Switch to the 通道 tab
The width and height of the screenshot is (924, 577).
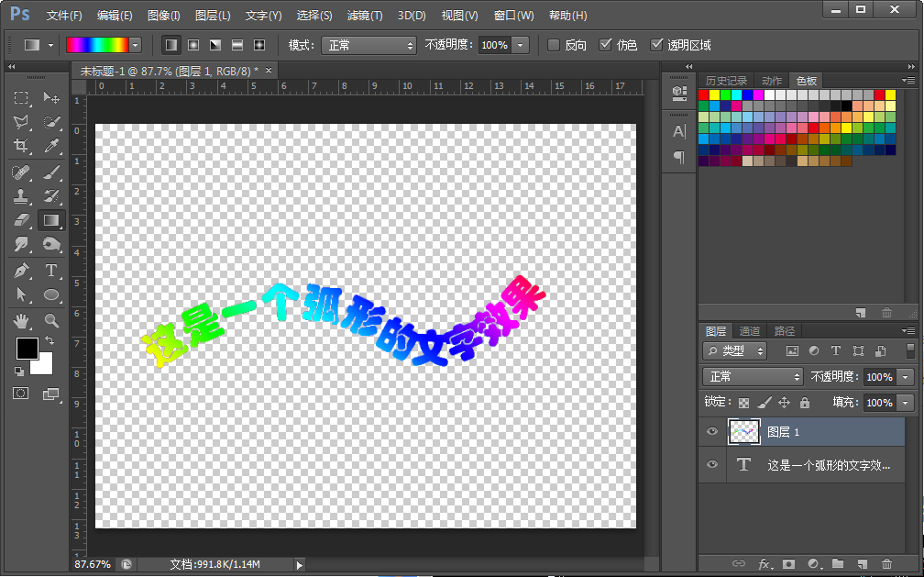750,331
